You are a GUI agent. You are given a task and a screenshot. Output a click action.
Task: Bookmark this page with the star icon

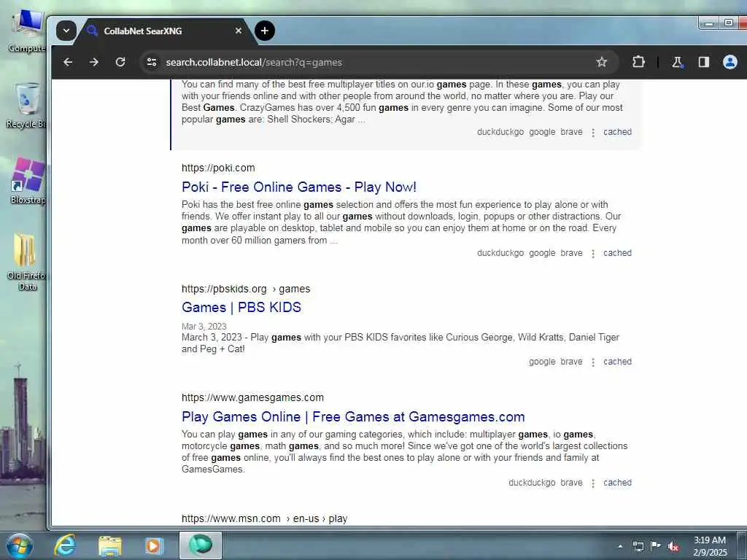(x=602, y=62)
